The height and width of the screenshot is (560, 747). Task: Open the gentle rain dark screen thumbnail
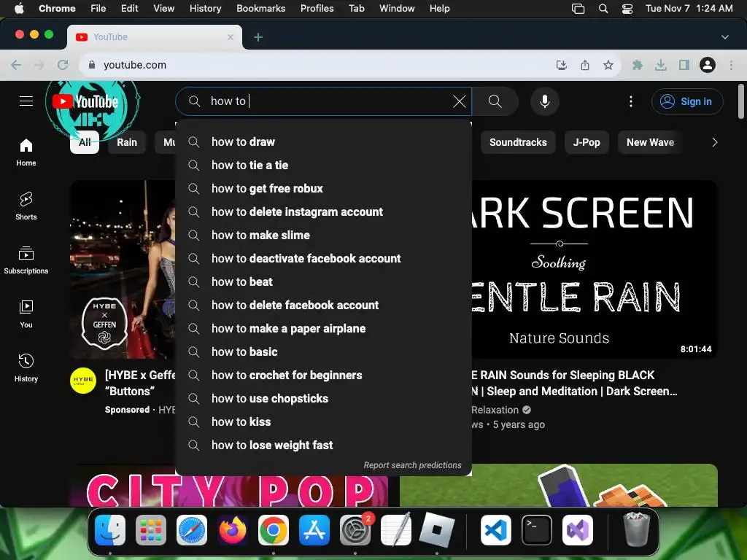pyautogui.click(x=595, y=269)
